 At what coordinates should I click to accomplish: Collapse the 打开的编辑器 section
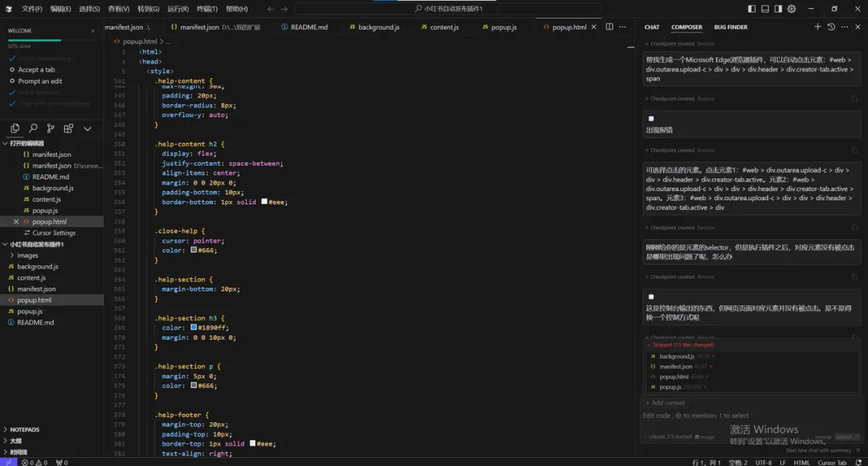(x=26, y=143)
